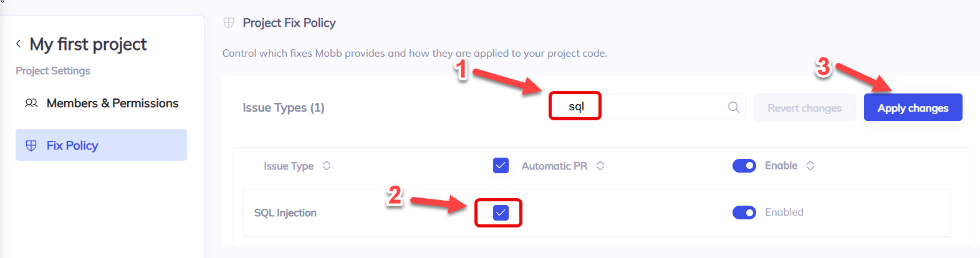Click the people icon for Members & Permissions
Image resolution: width=980 pixels, height=258 pixels.
(x=31, y=103)
